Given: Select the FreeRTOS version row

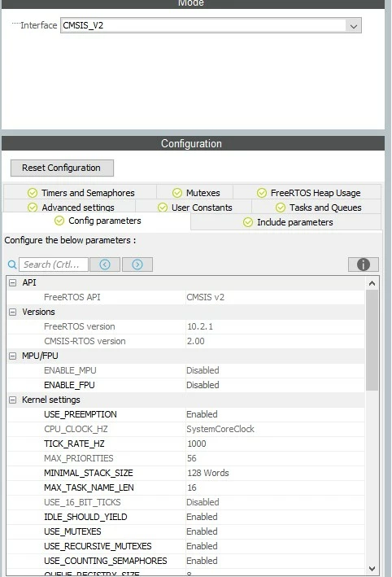Looking at the screenshot, I should (x=185, y=326).
